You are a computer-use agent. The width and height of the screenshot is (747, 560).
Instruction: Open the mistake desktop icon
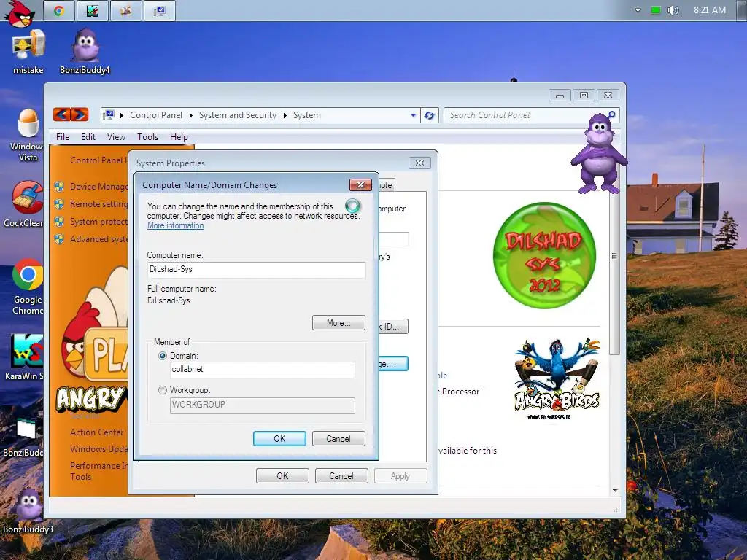(28, 52)
